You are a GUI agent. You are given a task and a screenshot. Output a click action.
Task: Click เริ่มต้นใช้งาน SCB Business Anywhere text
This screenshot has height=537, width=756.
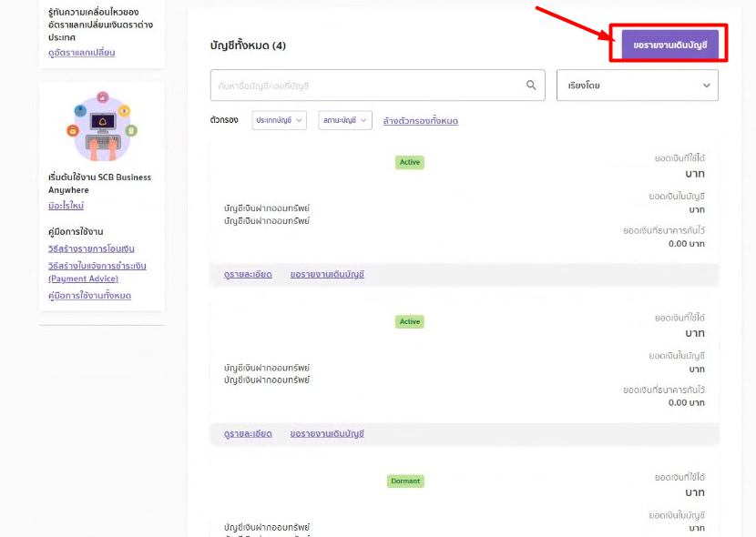[x=99, y=184]
